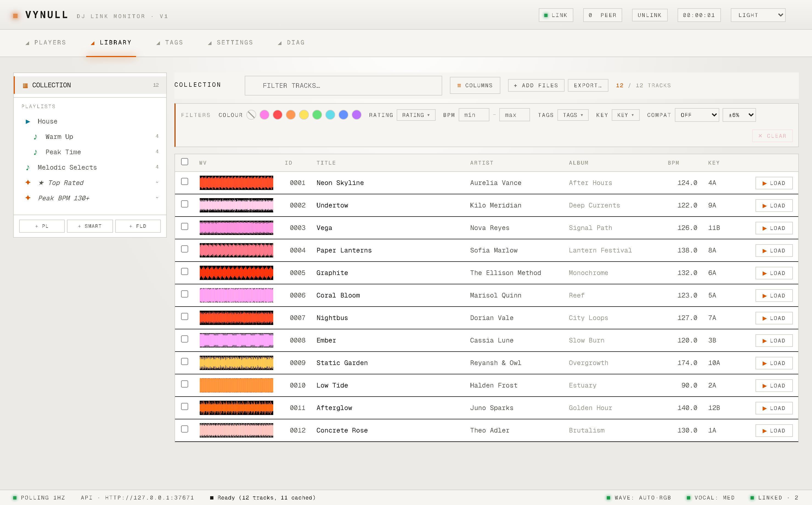Click the FILTER TRACKS search field
812x505 pixels.
click(343, 86)
